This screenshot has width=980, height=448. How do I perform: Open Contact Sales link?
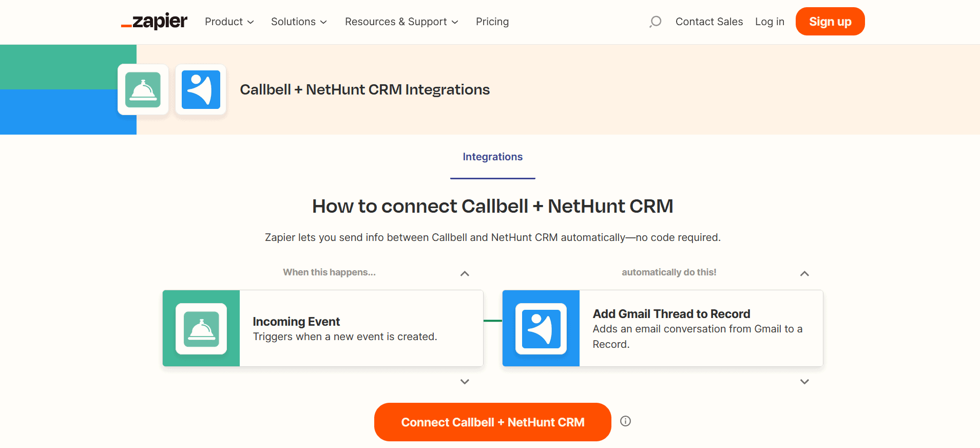coord(709,22)
